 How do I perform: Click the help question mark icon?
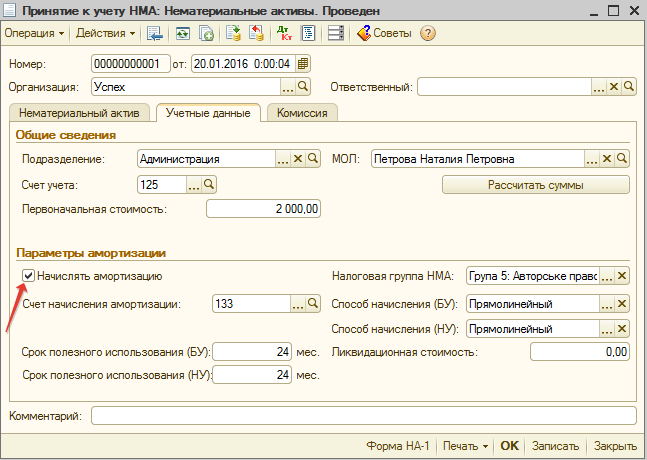(x=428, y=33)
